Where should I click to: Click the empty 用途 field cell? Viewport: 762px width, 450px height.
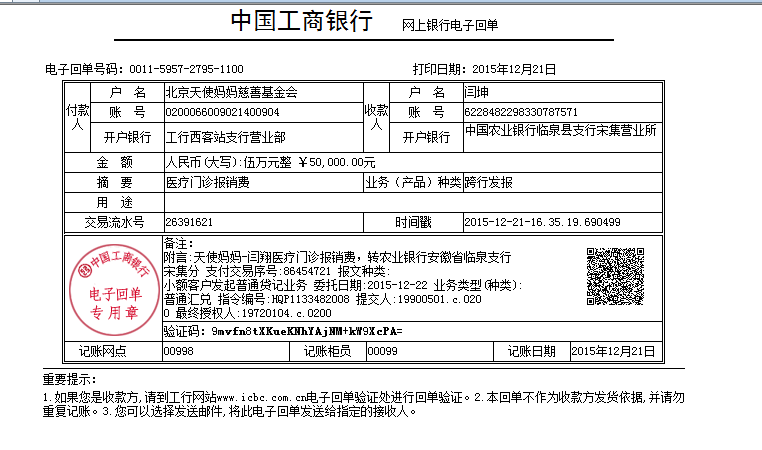pyautogui.click(x=413, y=202)
